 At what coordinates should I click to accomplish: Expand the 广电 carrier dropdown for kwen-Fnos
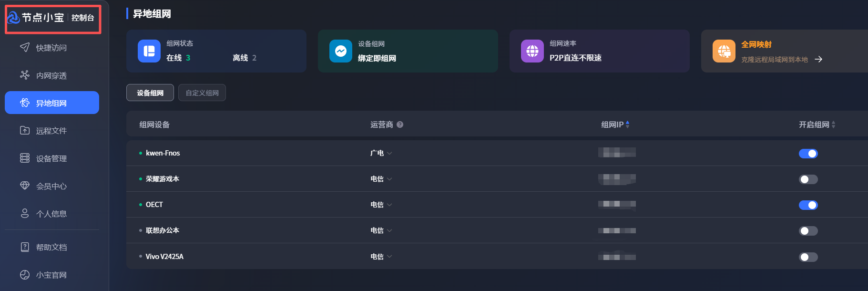click(x=389, y=153)
